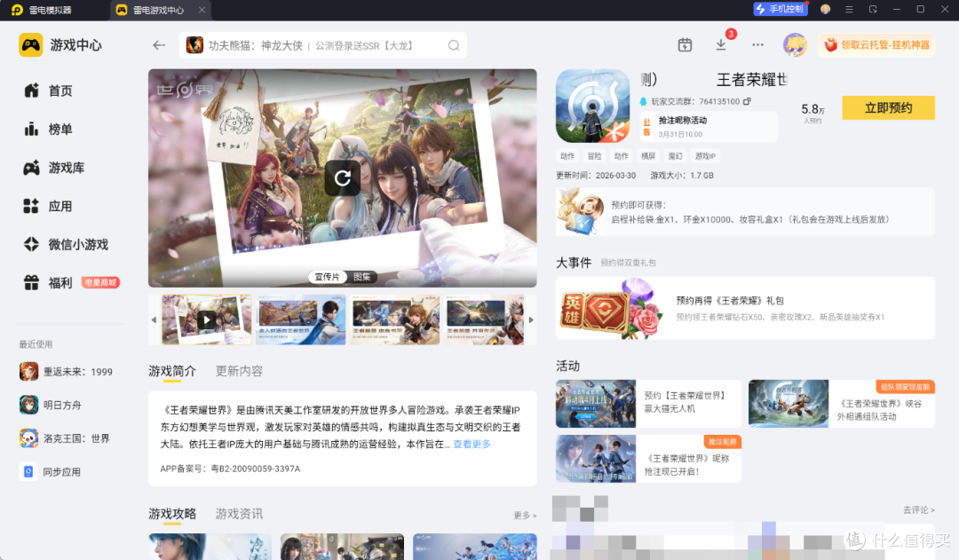This screenshot has height=560, width=959.
Task: Open 预约【王者荣耀世界】赢大疆无人机 activity
Action: pyautogui.click(x=648, y=404)
